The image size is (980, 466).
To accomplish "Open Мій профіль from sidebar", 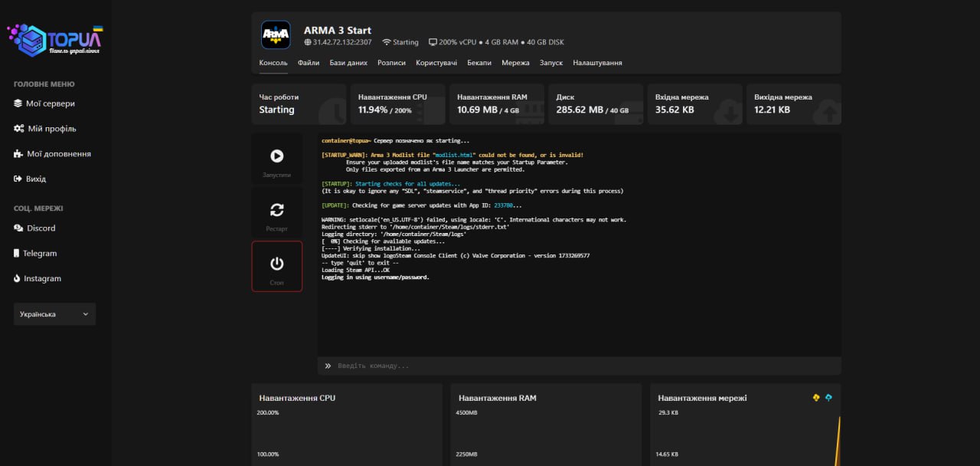I will [51, 129].
